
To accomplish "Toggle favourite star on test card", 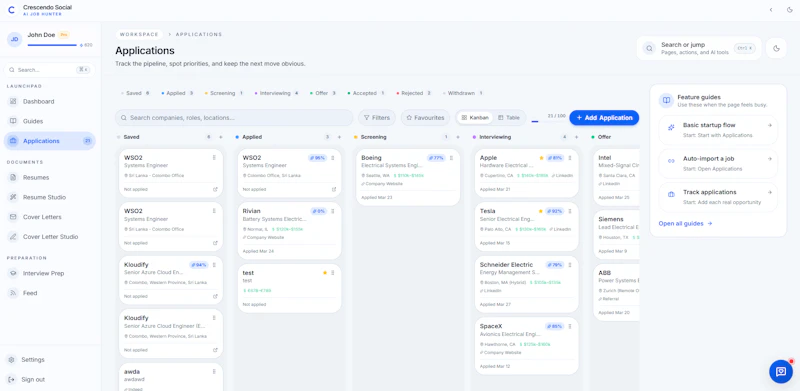I will coord(324,273).
